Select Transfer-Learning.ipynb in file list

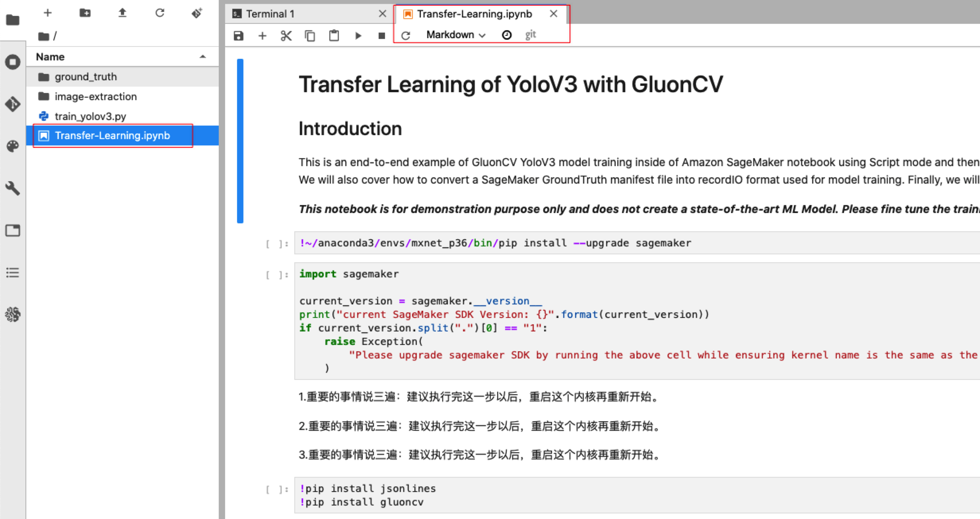point(122,136)
